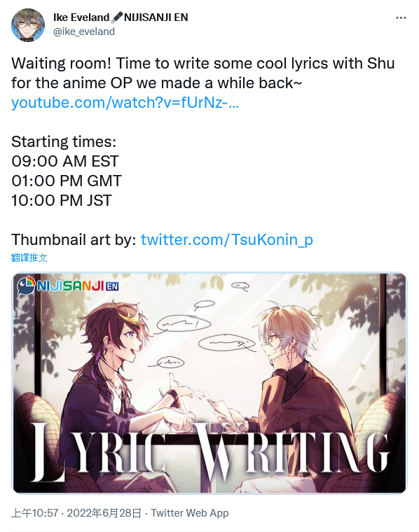Screen dimensions: 419x532
Task: Click the Thumbnail art by: label
Action: point(74,240)
